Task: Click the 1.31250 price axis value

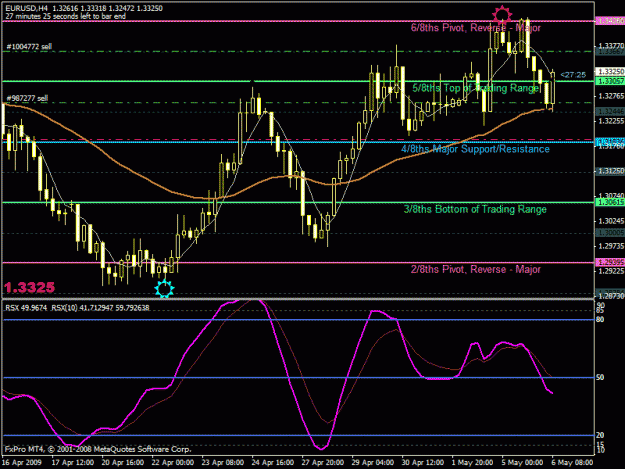Action: [611, 171]
